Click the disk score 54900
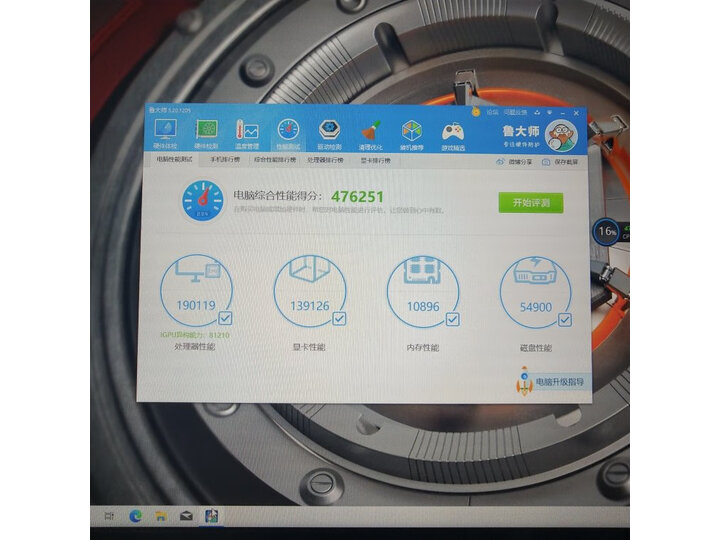Screen dimensions: 720x540 536,307
